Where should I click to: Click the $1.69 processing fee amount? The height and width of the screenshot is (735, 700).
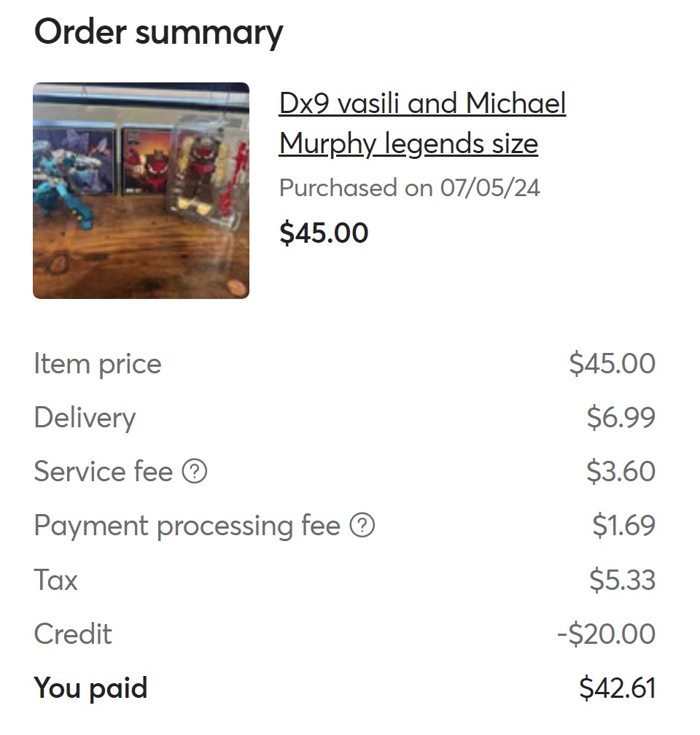point(623,525)
